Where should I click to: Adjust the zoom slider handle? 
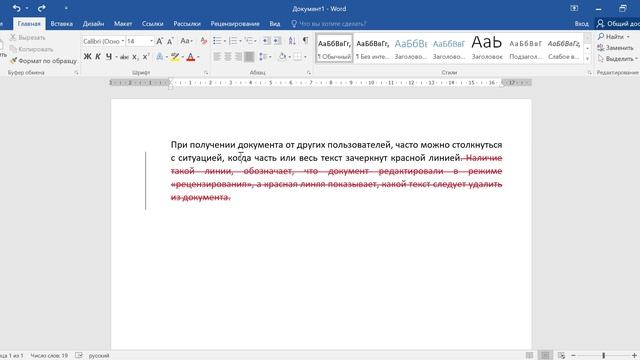[x=604, y=356]
